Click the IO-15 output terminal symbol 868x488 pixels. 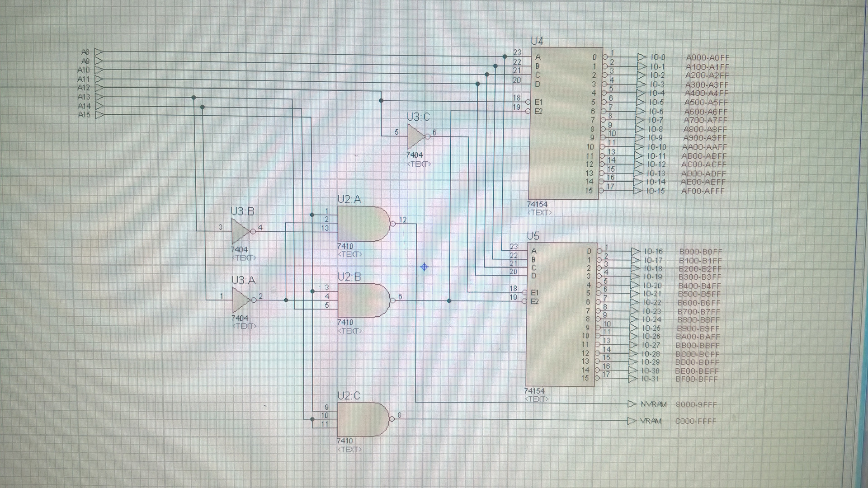(637, 191)
